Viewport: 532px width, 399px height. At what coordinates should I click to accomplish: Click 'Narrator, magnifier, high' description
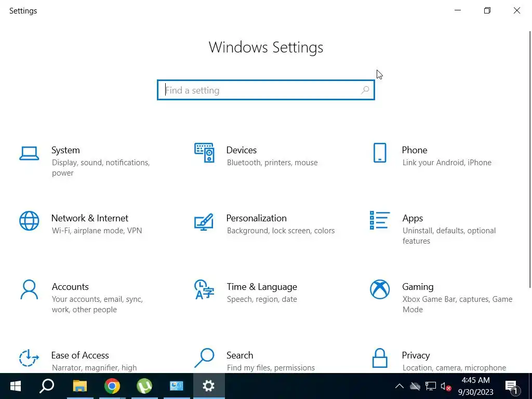tap(95, 368)
